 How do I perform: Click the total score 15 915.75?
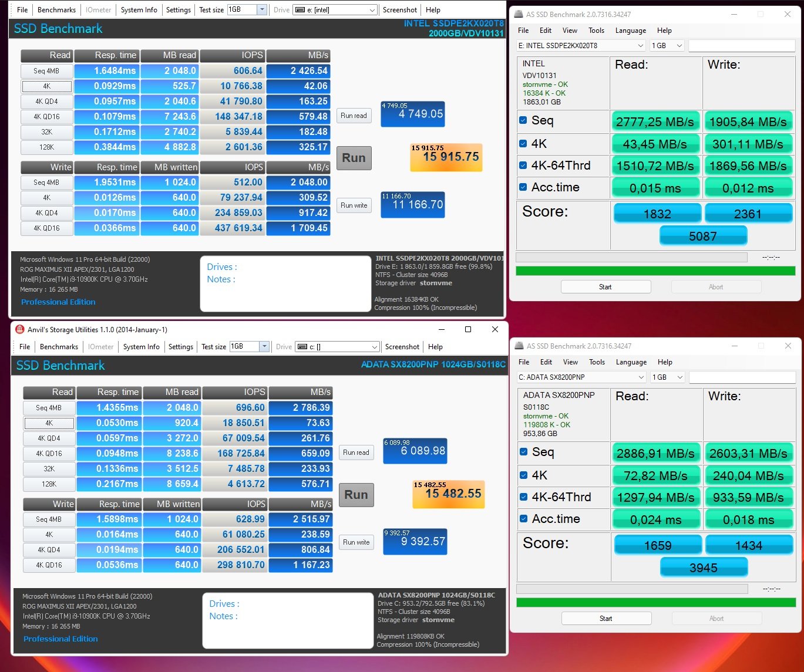coord(446,157)
